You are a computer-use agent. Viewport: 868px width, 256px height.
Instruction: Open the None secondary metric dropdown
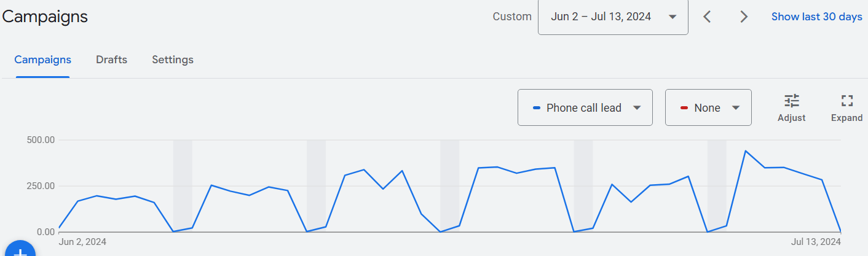tap(708, 108)
